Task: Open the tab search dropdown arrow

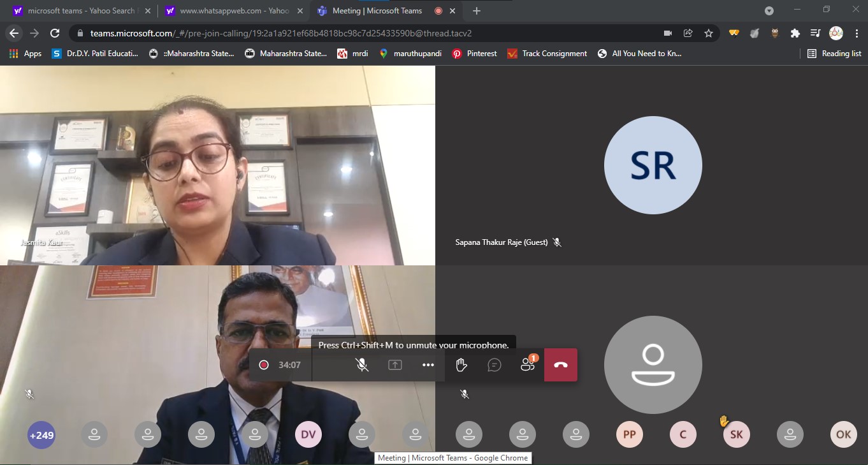Action: click(x=769, y=10)
